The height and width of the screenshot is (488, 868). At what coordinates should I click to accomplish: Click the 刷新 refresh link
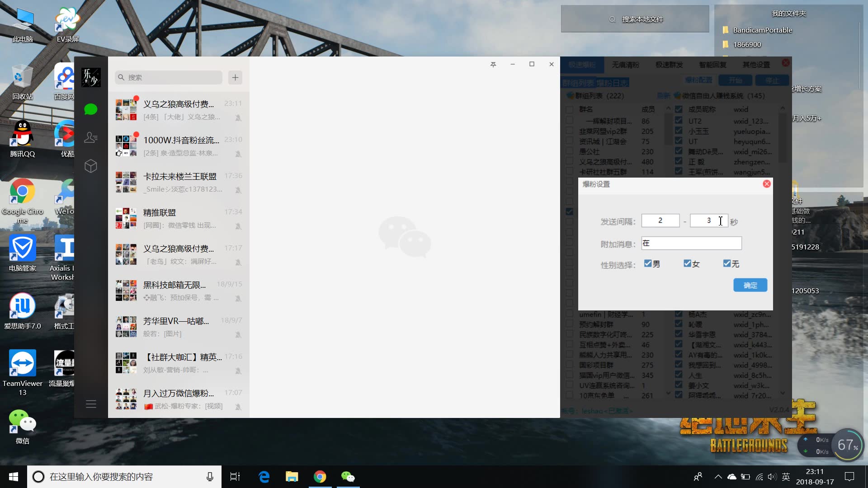[664, 95]
